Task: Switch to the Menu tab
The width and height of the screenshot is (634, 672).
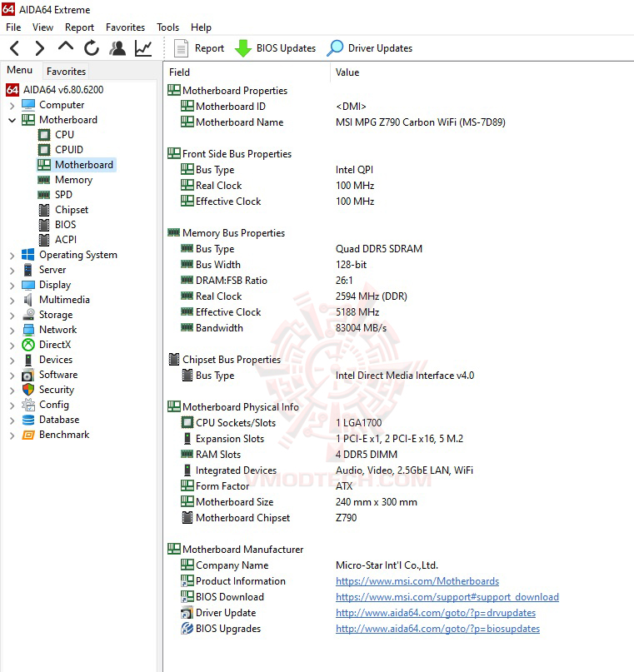Action: (x=20, y=70)
